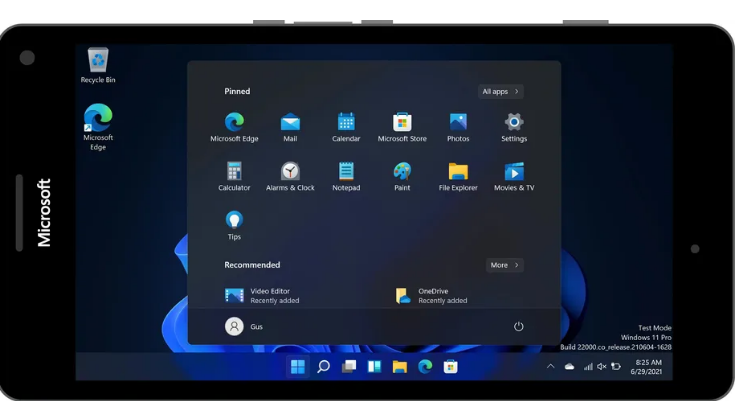Viewport: 737px width, 401px height.
Task: Open Task View on the taskbar
Action: [349, 366]
